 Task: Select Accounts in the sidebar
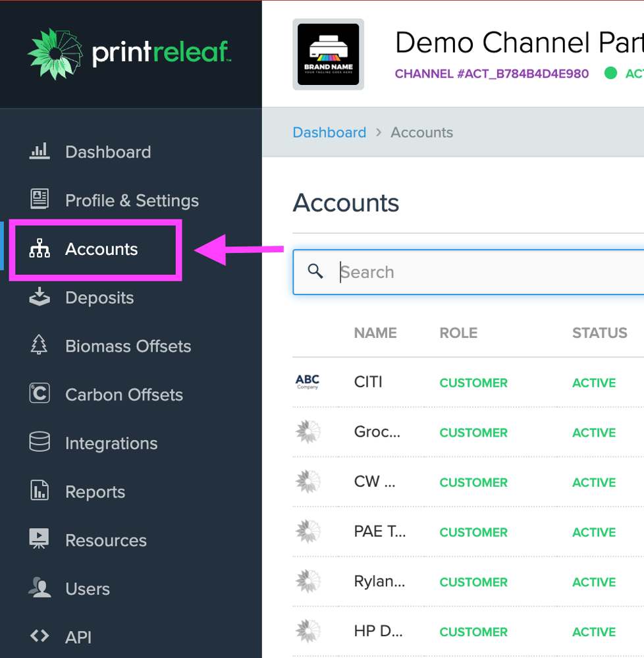coord(101,249)
